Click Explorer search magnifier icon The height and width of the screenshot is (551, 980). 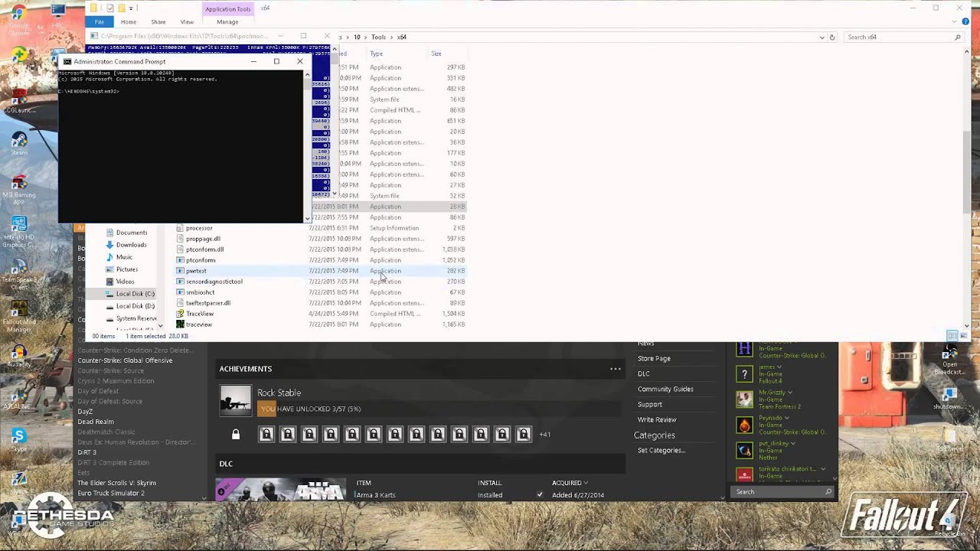pos(957,37)
